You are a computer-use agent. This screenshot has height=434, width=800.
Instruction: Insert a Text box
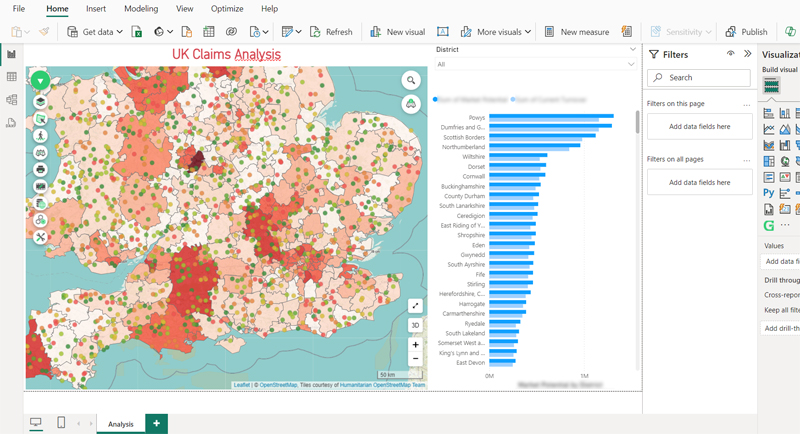pyautogui.click(x=443, y=32)
